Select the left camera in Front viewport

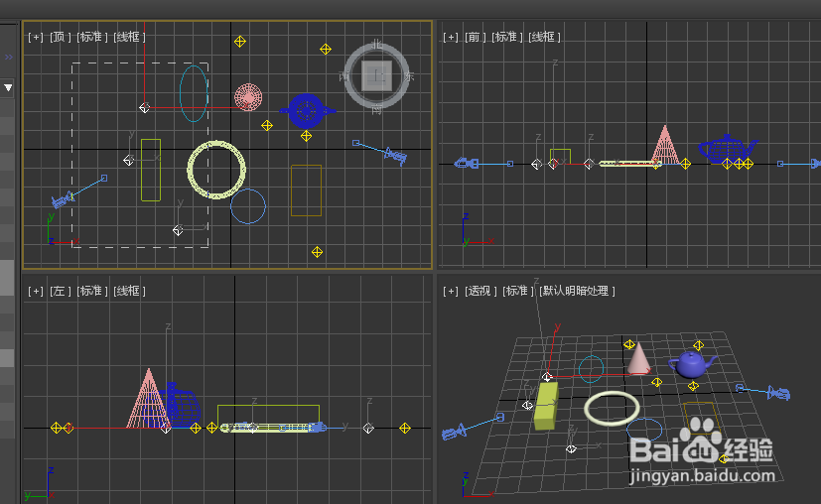pyautogui.click(x=466, y=164)
